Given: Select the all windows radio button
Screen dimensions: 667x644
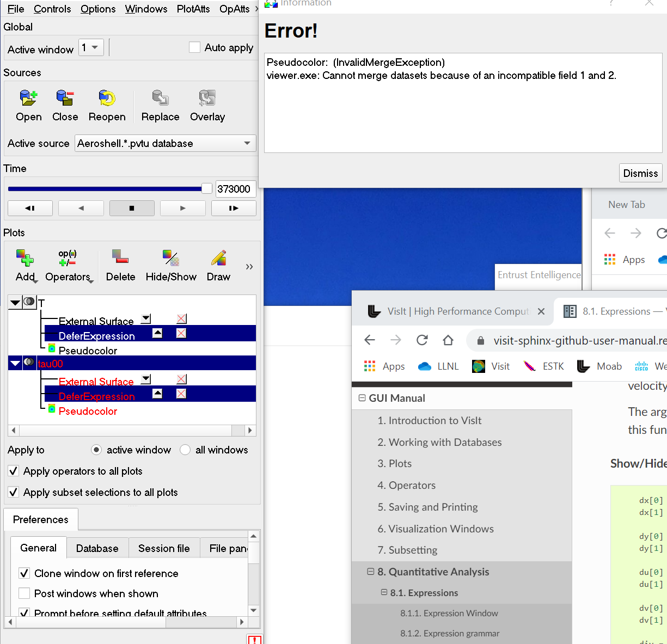Looking at the screenshot, I should [185, 450].
